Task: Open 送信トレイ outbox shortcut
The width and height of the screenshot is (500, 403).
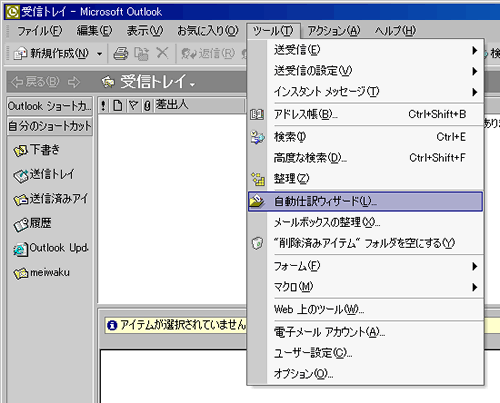Action: click(x=44, y=175)
